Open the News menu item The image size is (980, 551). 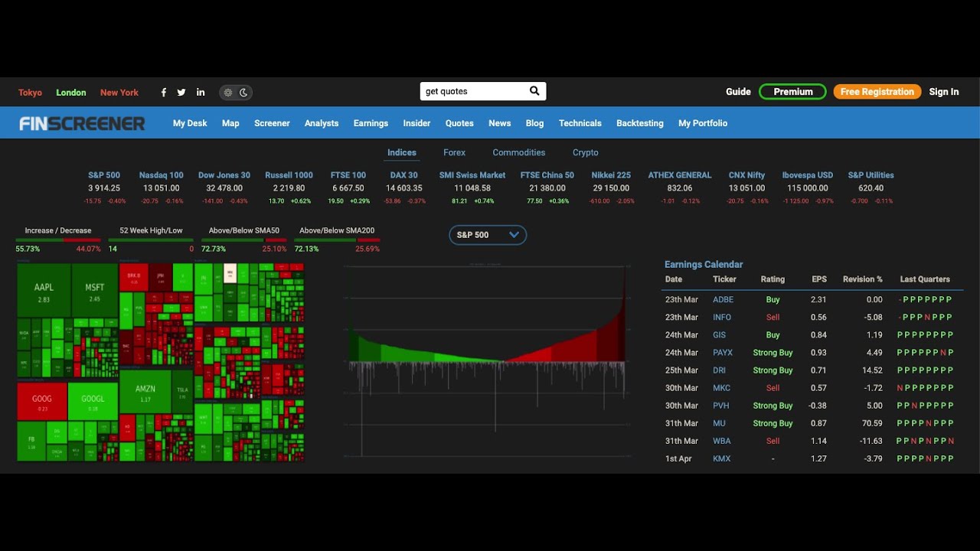click(500, 123)
